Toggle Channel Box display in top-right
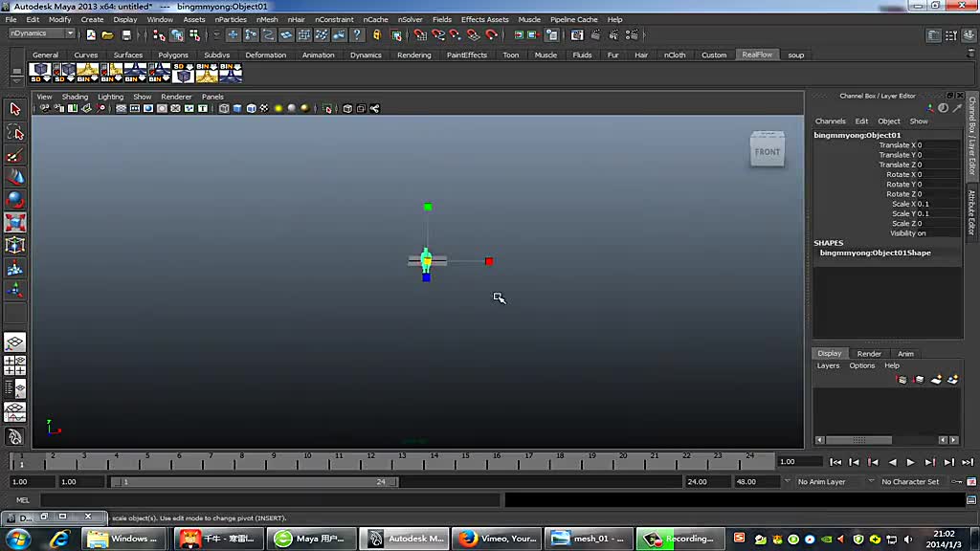The image size is (980, 551). point(969,35)
